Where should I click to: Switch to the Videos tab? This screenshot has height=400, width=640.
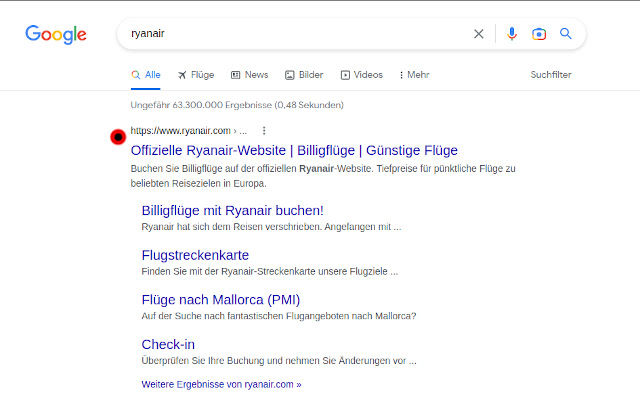(362, 75)
